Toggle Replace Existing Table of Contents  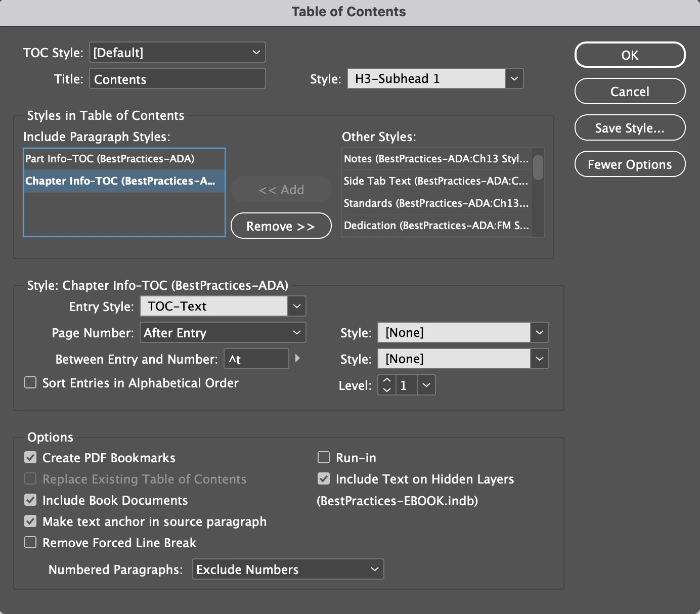(x=30, y=479)
